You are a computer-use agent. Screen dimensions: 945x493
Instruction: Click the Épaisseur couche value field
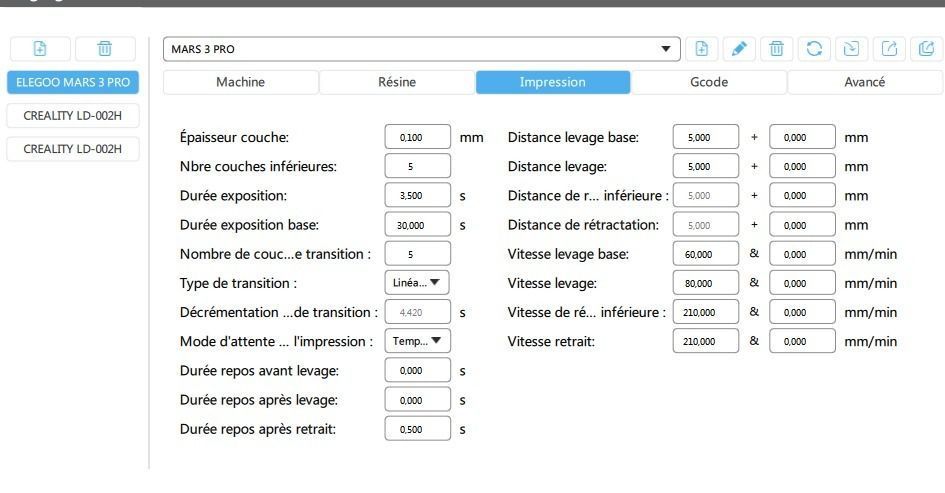click(417, 137)
